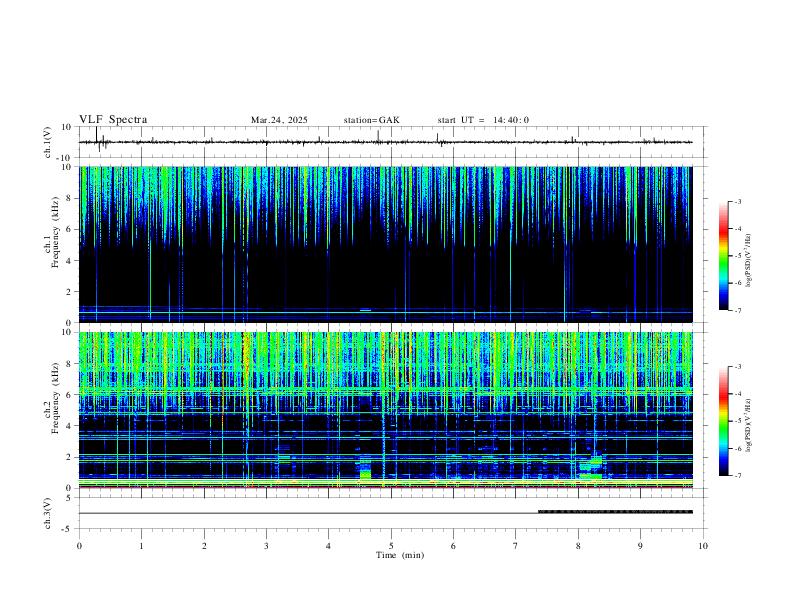Viewport: 792px width, 612px height.
Task: Click time axis tick "9"
Action: coord(640,546)
